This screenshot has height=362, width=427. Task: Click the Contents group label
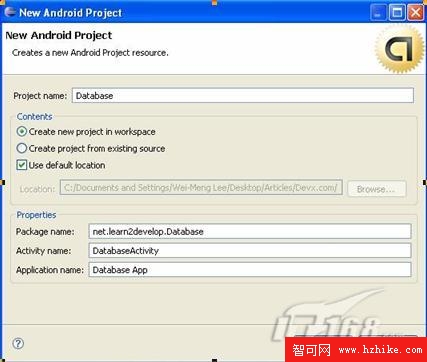[34, 117]
